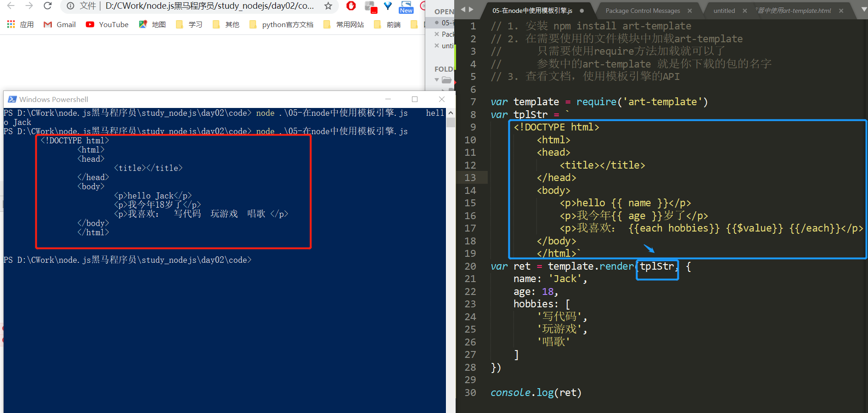Screen dimensions: 868x413
Task: Click 'template.render' on line 20
Action: pyautogui.click(x=590, y=266)
